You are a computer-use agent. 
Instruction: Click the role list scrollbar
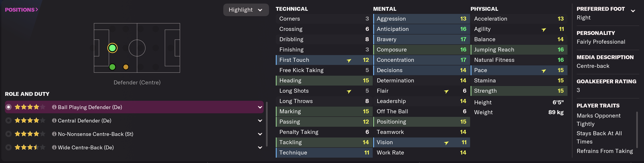pos(267,124)
